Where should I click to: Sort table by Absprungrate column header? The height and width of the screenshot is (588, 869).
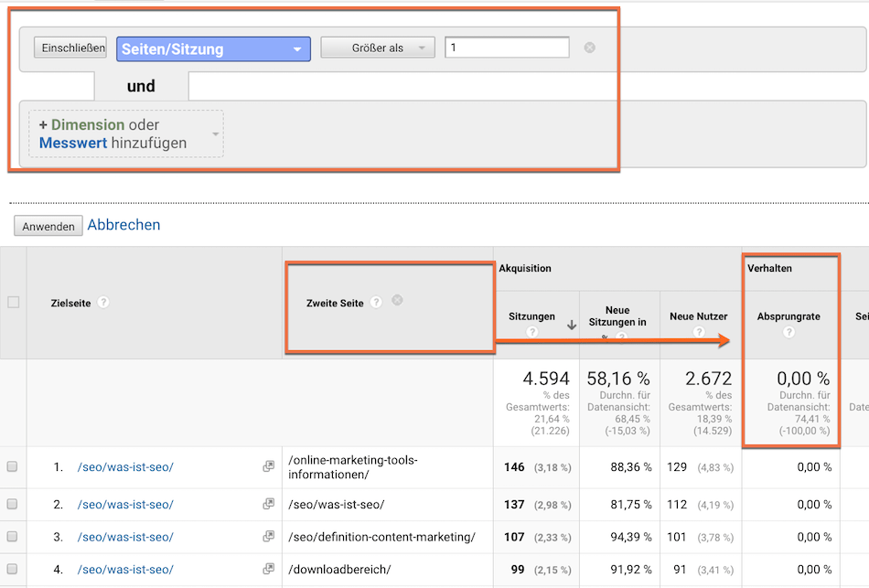pos(788,316)
